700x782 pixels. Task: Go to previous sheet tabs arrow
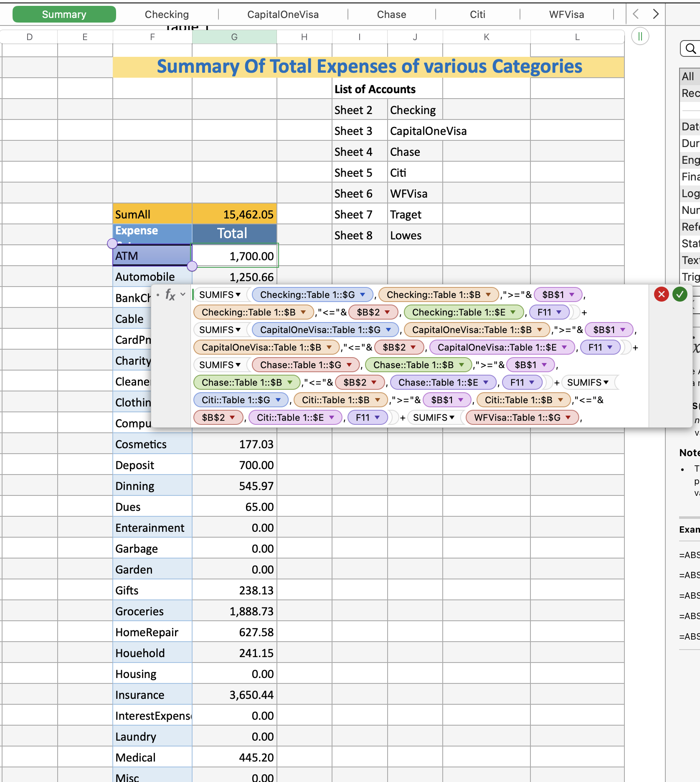click(x=636, y=14)
